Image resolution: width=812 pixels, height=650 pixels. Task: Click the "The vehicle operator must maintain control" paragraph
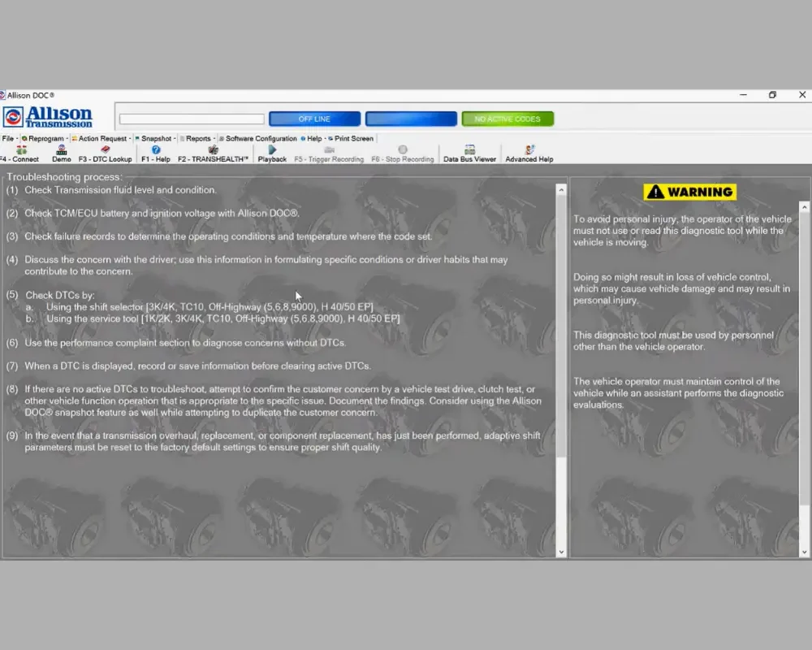[678, 393]
